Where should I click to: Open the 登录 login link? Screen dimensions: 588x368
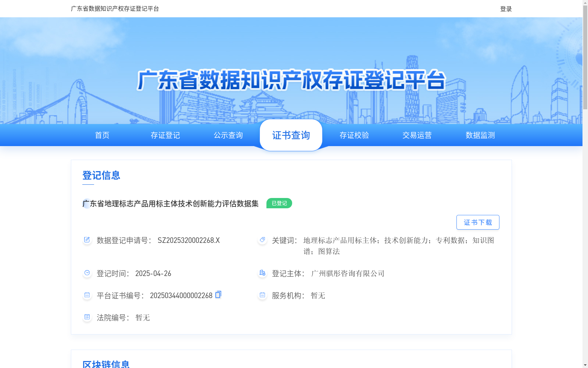click(x=505, y=8)
